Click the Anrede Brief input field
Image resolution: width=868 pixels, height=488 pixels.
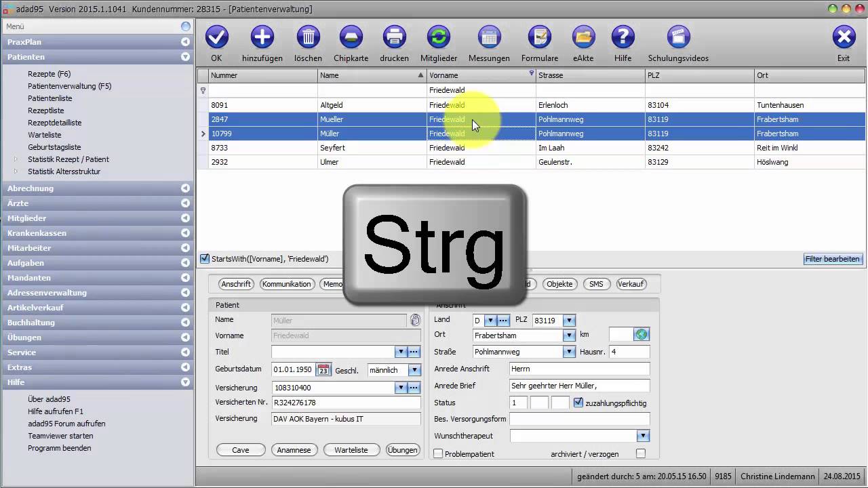[x=579, y=386]
